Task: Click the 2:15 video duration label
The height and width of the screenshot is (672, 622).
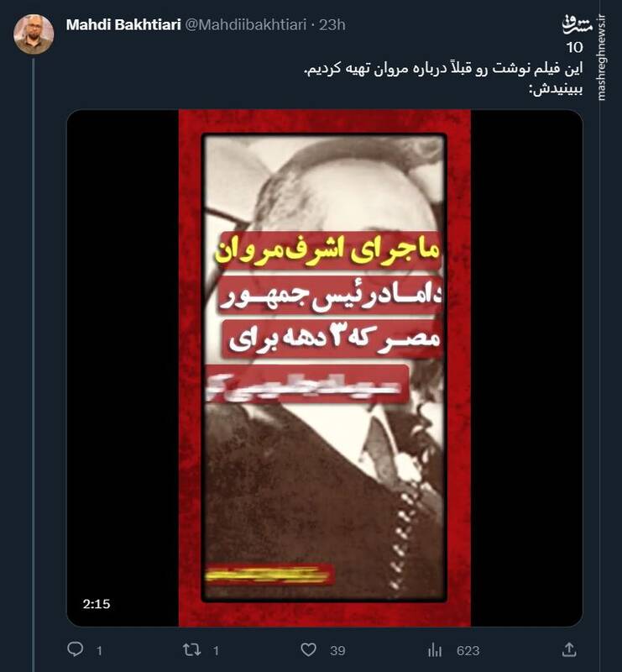Action: (x=97, y=604)
